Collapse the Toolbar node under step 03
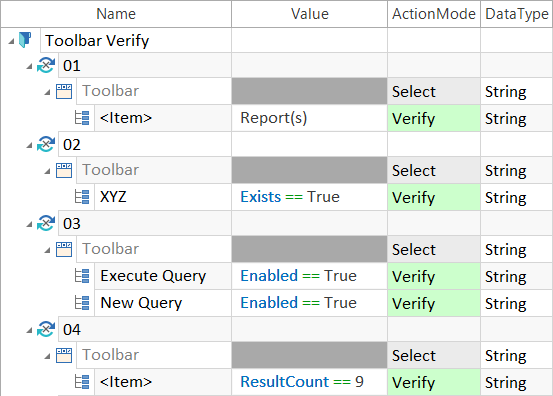 47,250
